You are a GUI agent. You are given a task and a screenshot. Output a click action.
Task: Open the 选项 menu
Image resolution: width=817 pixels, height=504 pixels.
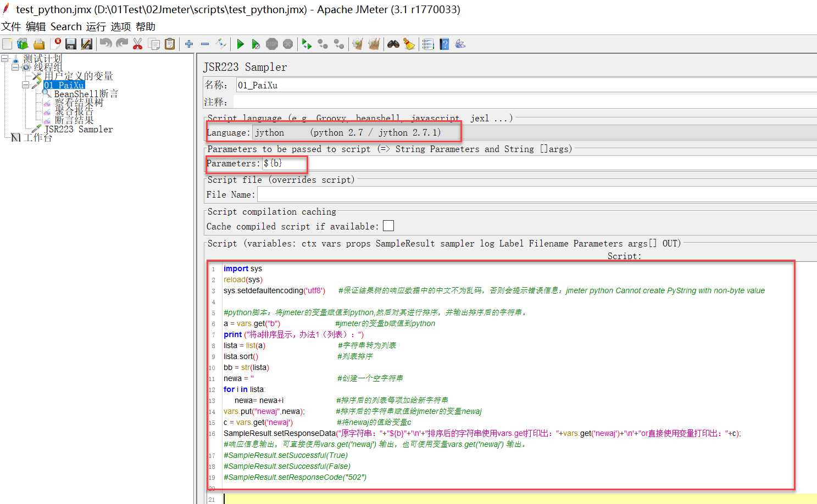(x=121, y=26)
